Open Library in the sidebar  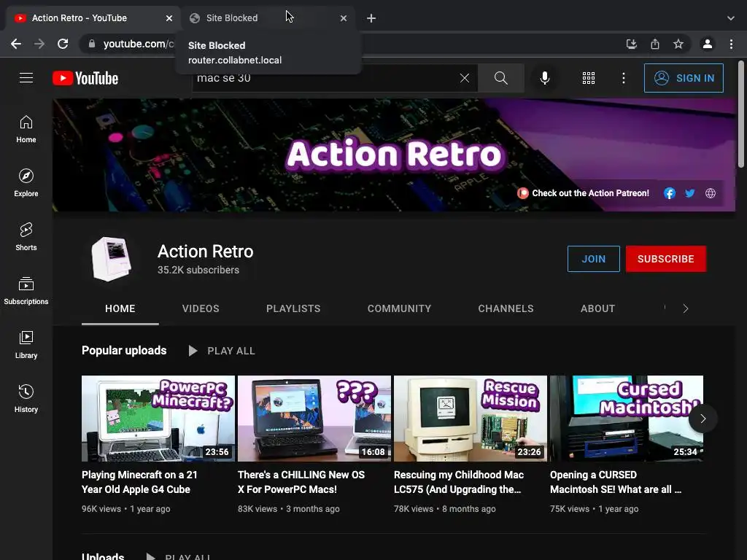[26, 345]
